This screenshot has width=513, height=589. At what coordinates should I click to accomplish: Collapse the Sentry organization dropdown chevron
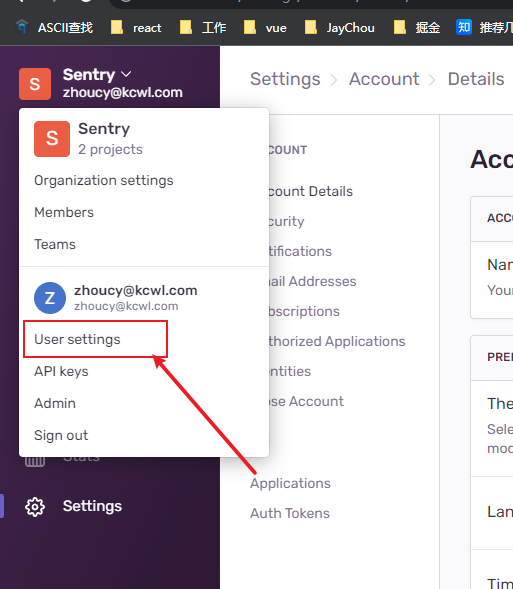pyautogui.click(x=127, y=74)
